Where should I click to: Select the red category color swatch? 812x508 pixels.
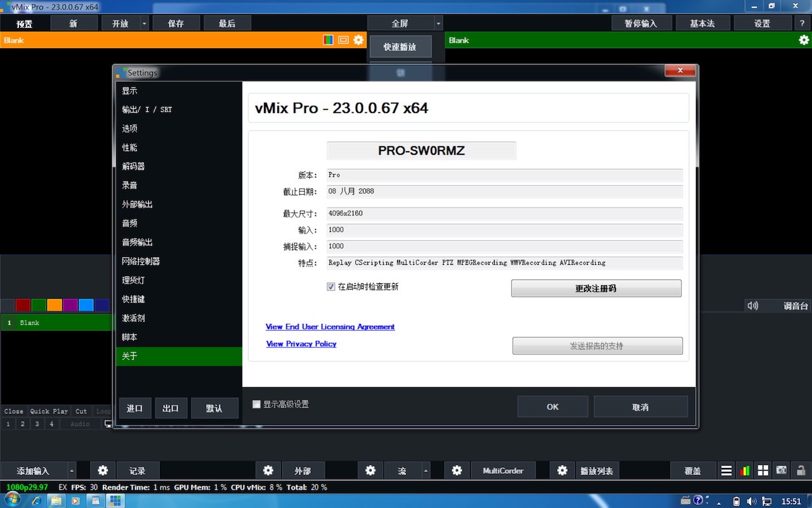tap(23, 305)
